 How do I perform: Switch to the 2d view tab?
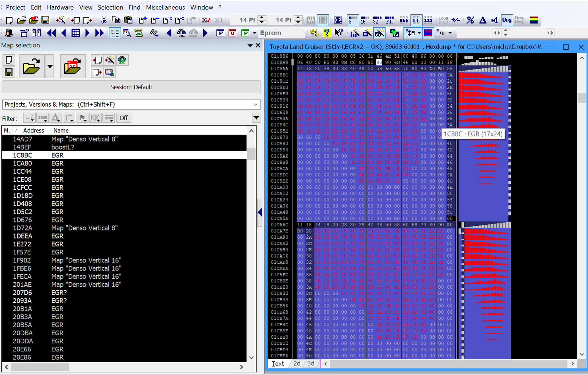[297, 363]
